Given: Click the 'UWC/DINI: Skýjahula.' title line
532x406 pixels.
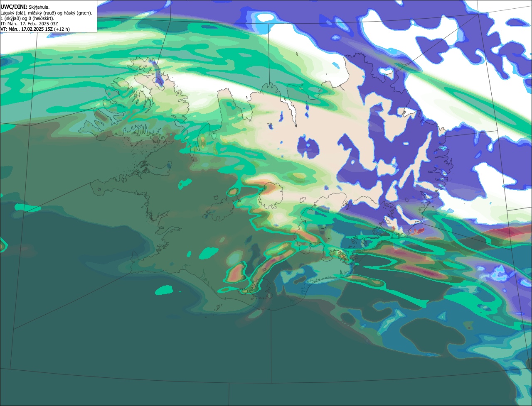Looking at the screenshot, I should tap(25, 7).
